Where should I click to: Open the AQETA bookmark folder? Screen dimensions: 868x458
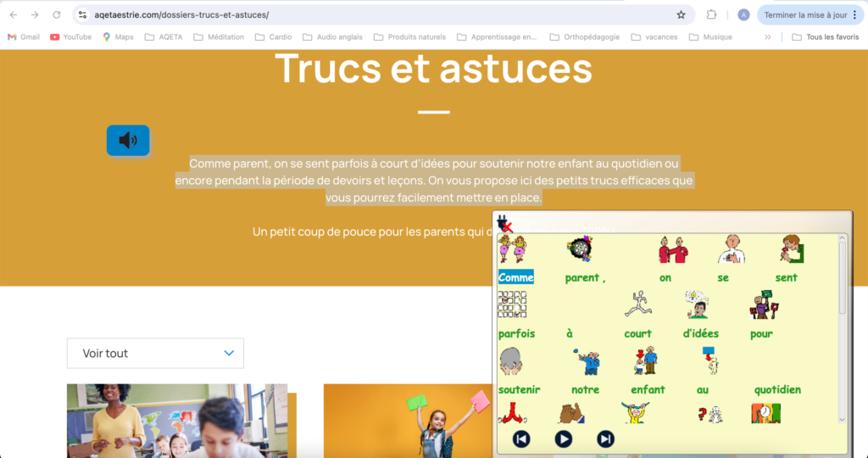164,36
